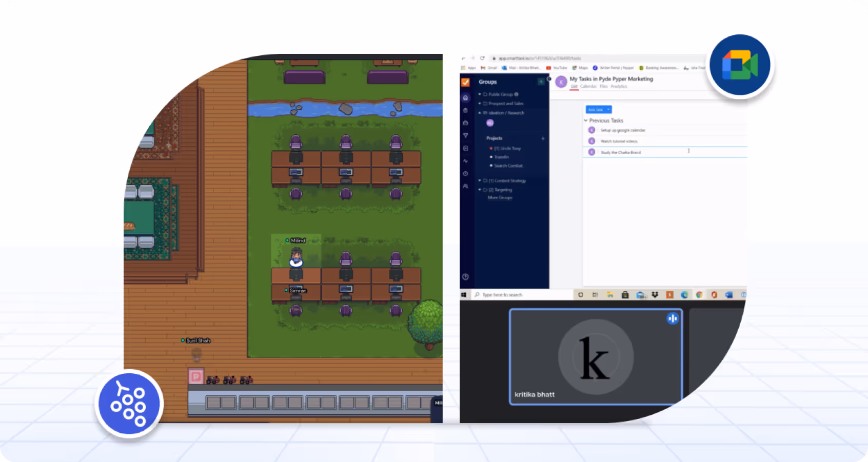
Task: Mark 'Watch tutorial videos' task complete
Action: pos(591,141)
